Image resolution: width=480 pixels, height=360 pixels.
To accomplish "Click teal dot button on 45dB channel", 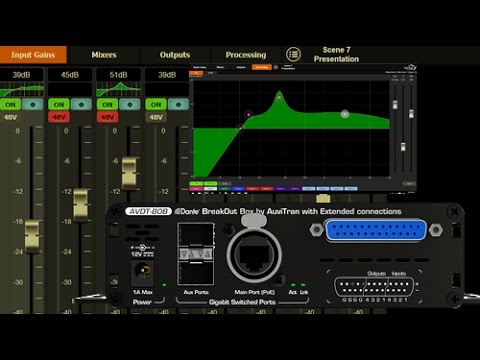I will [81, 105].
